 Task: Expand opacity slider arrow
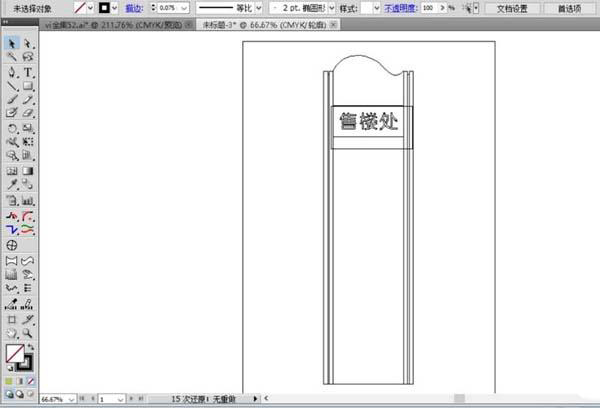tap(443, 8)
